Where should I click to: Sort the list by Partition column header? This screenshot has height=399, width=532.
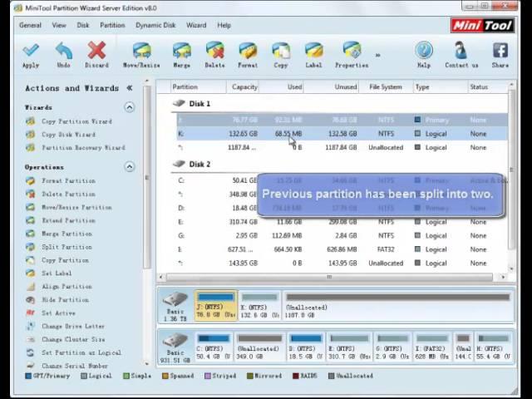pos(198,87)
